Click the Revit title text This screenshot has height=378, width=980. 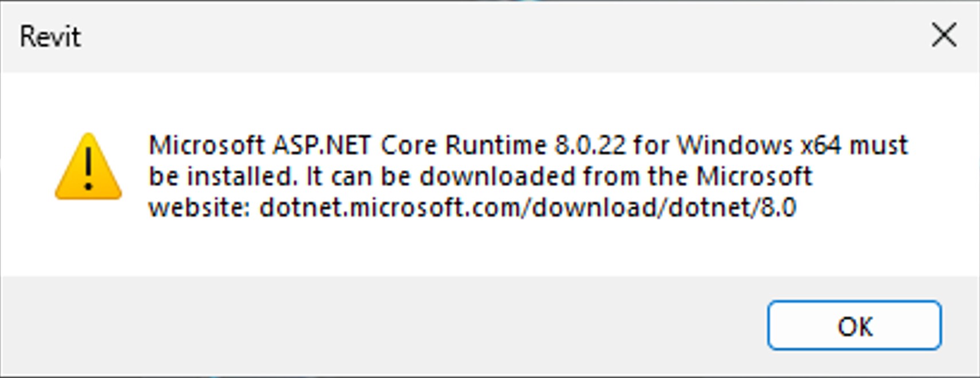[50, 37]
